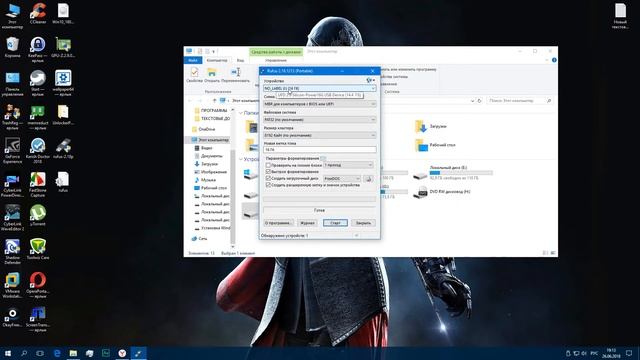
Task: Toggle quick format checkbox in Rufus
Action: click(x=268, y=172)
